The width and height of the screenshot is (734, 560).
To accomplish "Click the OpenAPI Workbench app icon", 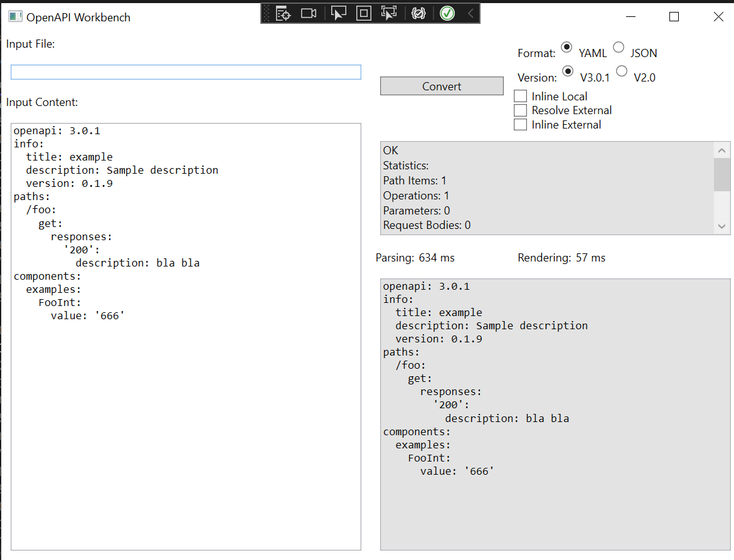I will point(15,17).
